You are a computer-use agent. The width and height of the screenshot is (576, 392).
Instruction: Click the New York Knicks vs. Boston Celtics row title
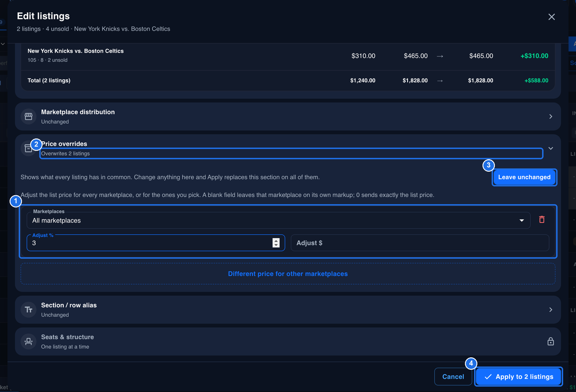tap(76, 51)
